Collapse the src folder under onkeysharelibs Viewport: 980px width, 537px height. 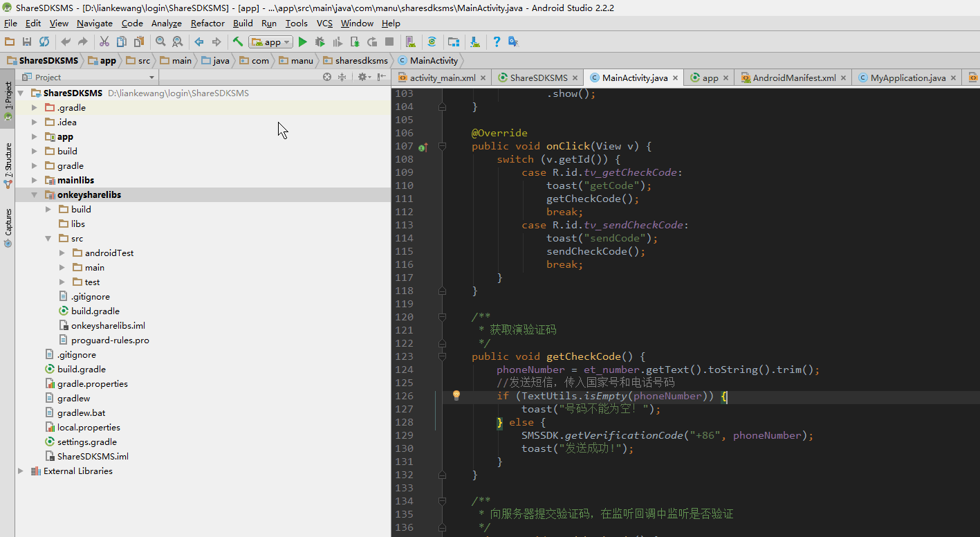[x=48, y=239]
